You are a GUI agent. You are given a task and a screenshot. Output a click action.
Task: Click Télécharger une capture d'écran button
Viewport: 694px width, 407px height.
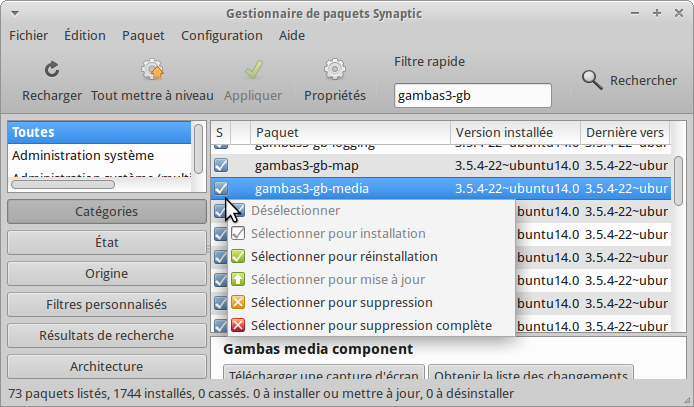324,372
